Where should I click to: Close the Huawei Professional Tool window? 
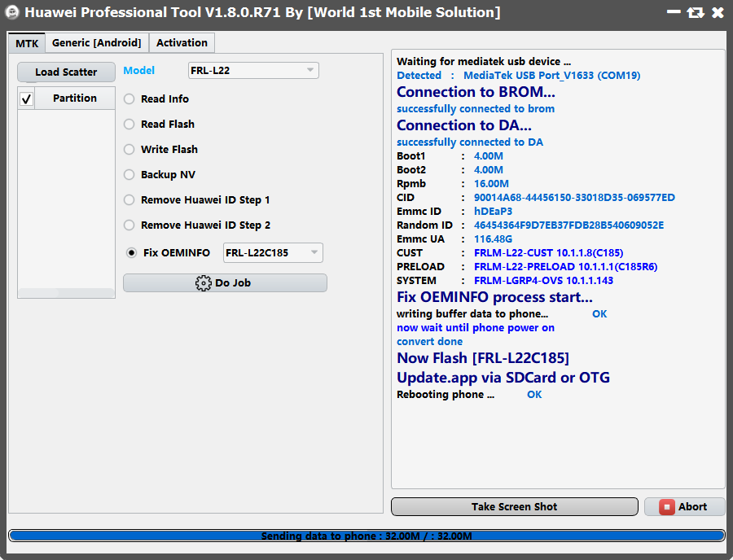pos(718,12)
